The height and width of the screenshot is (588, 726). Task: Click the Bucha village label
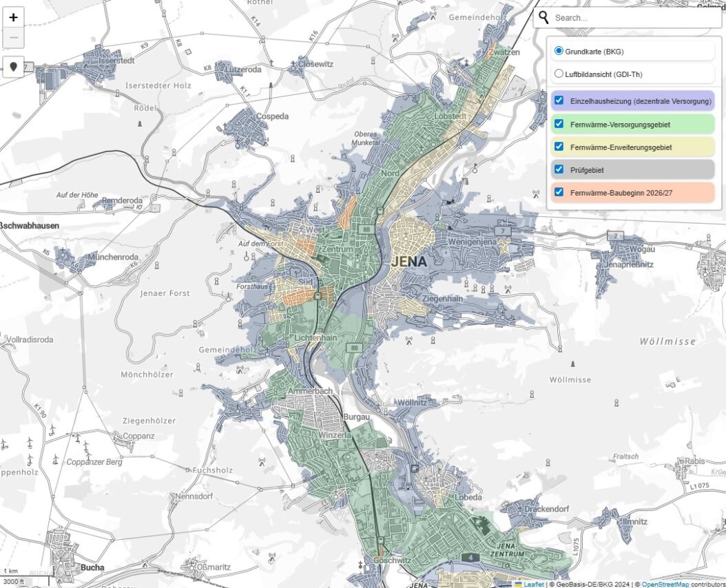92,567
